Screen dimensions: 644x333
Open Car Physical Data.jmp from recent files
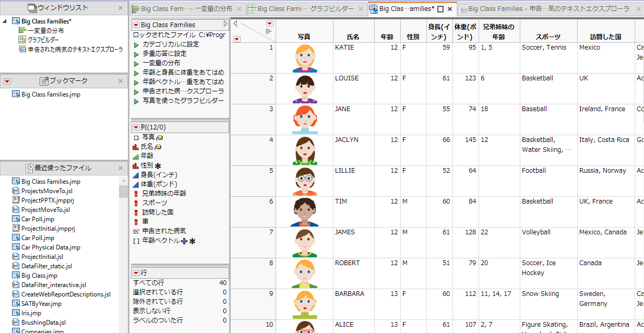click(x=50, y=247)
